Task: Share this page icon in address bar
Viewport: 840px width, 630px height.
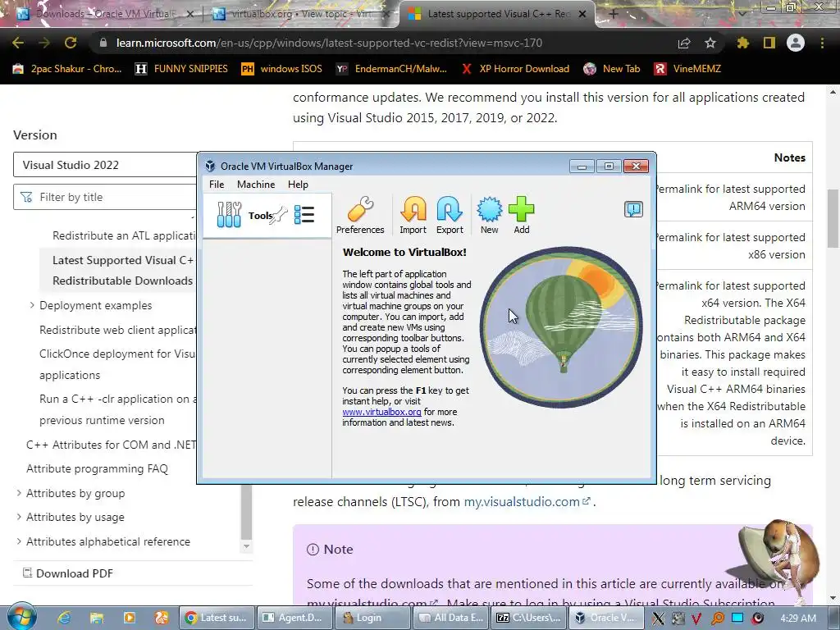Action: [684, 43]
